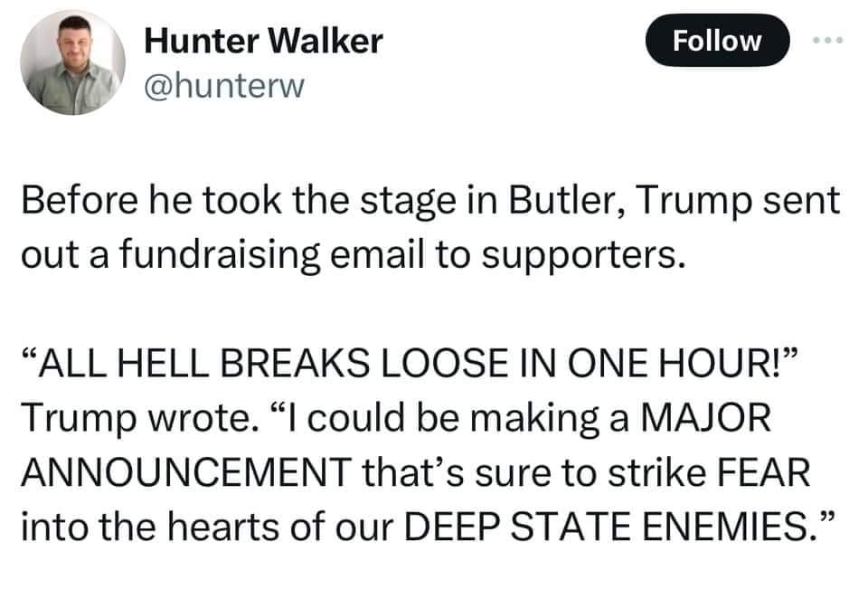This screenshot has width=868, height=599.
Task: Click "that's sure to strike" text
Action: pos(534,472)
